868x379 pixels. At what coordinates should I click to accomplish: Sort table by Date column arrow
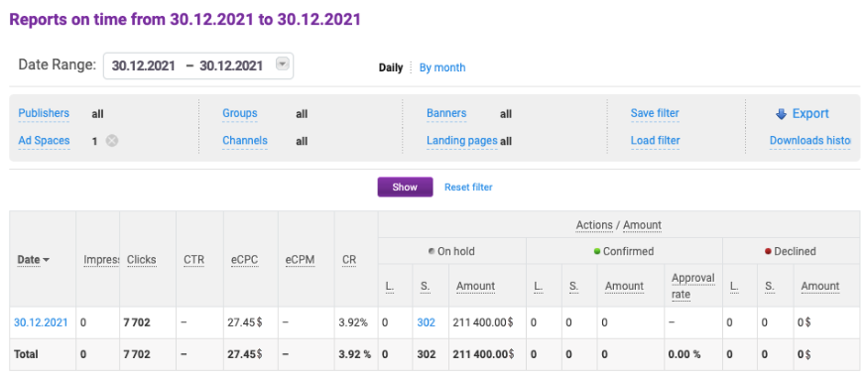(46, 260)
